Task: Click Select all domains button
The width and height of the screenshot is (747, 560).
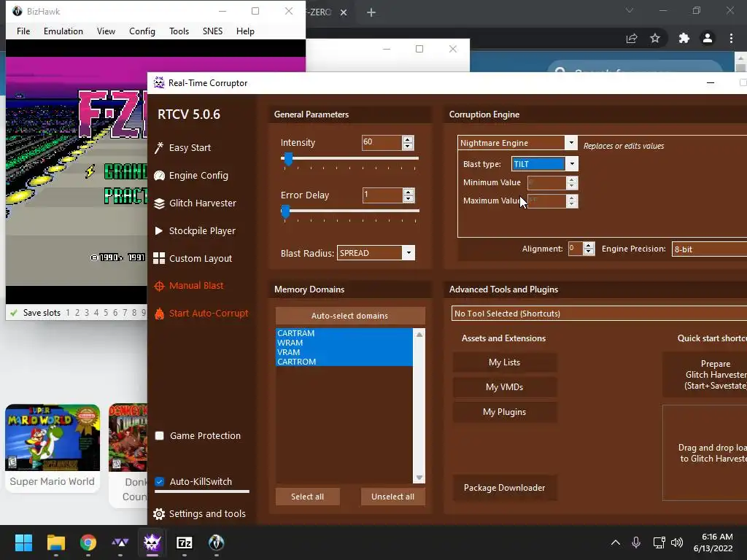Action: pos(307,497)
